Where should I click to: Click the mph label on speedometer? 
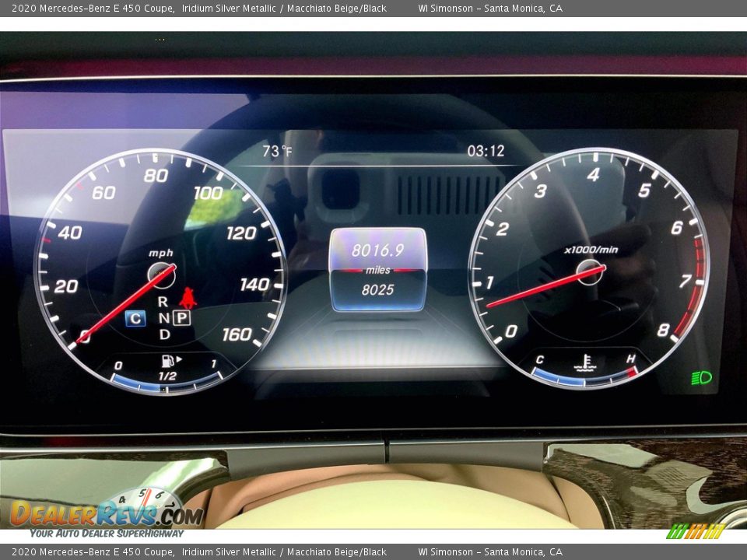161,253
